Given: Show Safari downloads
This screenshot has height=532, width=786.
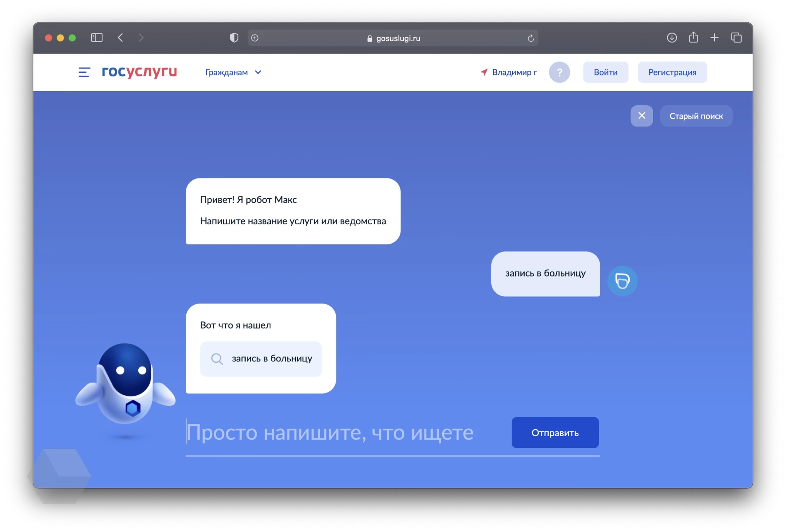Looking at the screenshot, I should pyautogui.click(x=672, y=38).
